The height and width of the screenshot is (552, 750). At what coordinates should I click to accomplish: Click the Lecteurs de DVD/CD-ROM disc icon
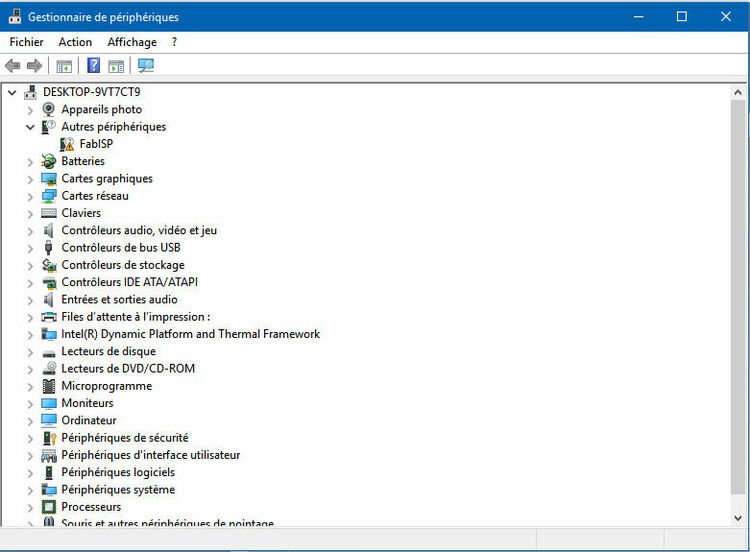click(49, 368)
